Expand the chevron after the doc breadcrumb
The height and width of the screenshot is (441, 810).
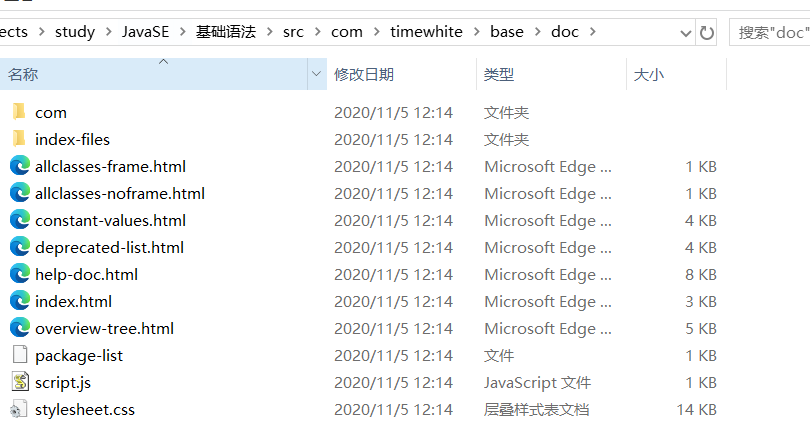pos(593,32)
